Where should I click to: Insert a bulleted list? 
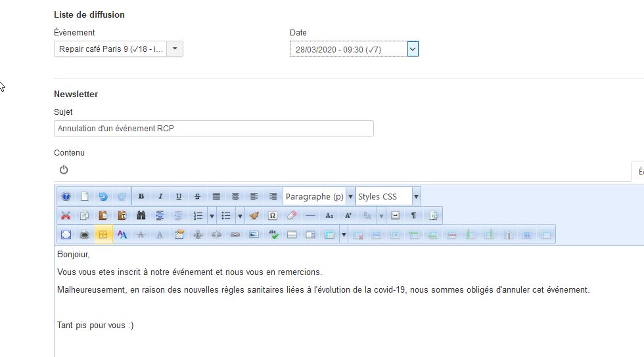pyautogui.click(x=226, y=215)
